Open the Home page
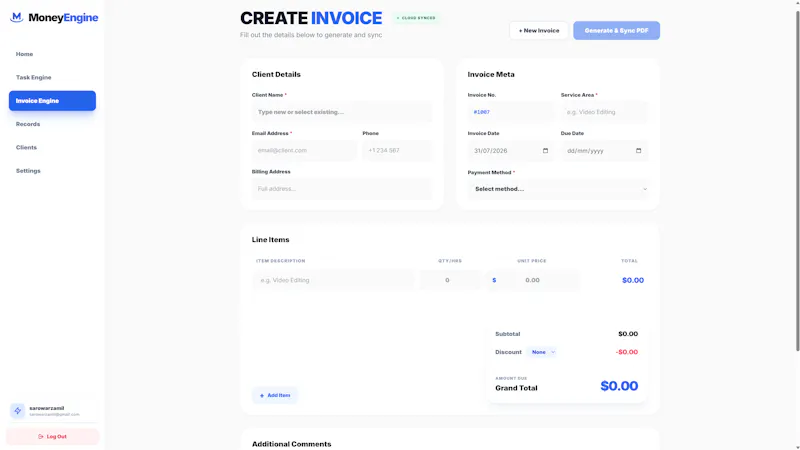This screenshot has height=450, width=800. pos(24,54)
